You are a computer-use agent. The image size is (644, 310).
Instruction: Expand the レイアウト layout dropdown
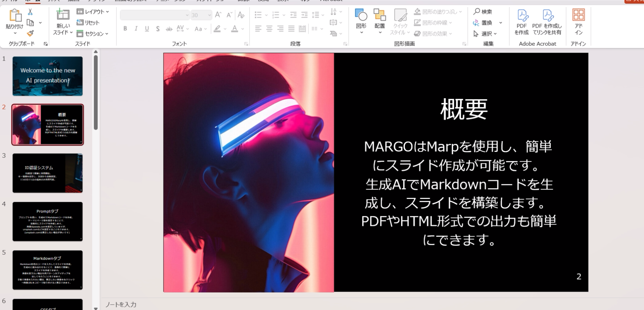point(93,12)
